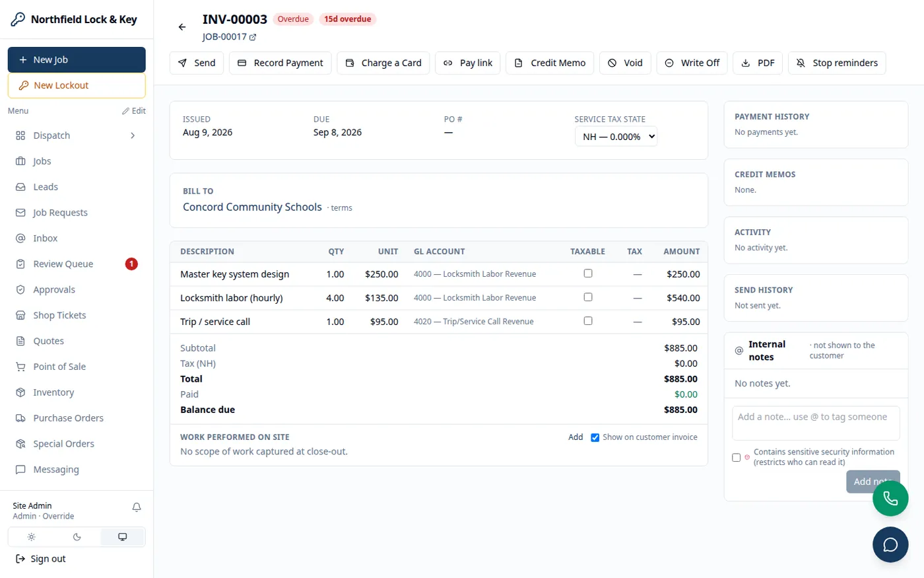Screen dimensions: 924x578
Task: Switch to dark theme moon icon
Action: (77, 537)
